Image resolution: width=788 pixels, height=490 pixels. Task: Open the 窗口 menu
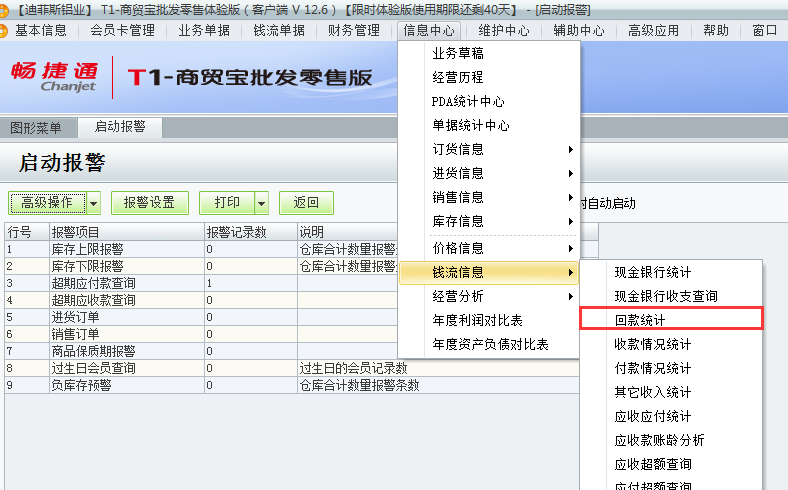(x=765, y=31)
